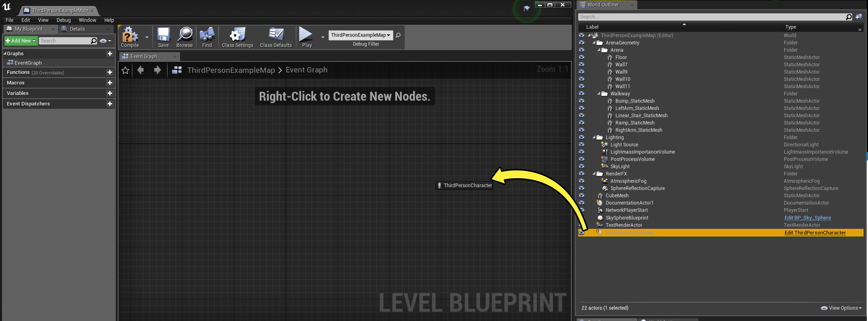This screenshot has width=868, height=321.
Task: Click the source control status icon
Action: point(526,8)
